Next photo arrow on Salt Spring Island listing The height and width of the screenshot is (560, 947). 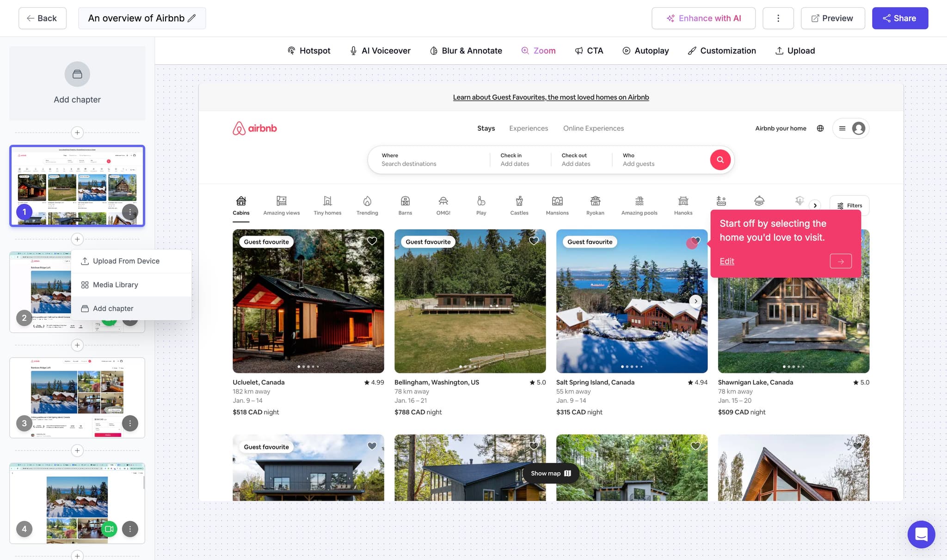coord(695,301)
